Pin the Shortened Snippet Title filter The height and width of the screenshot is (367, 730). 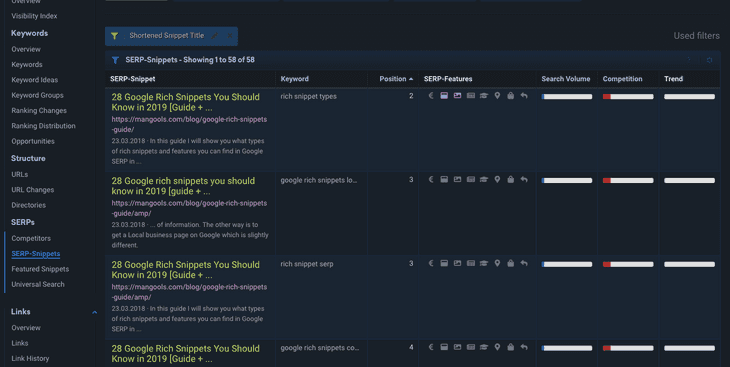215,36
